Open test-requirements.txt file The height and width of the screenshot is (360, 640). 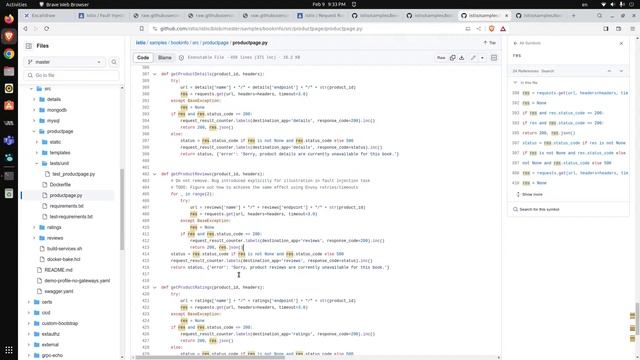click(x=71, y=216)
